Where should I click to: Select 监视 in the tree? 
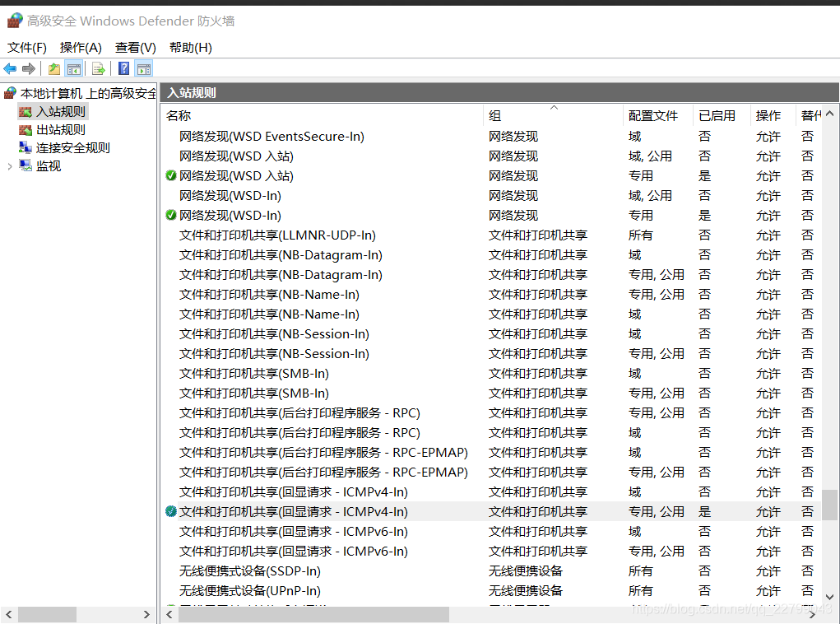click(49, 166)
